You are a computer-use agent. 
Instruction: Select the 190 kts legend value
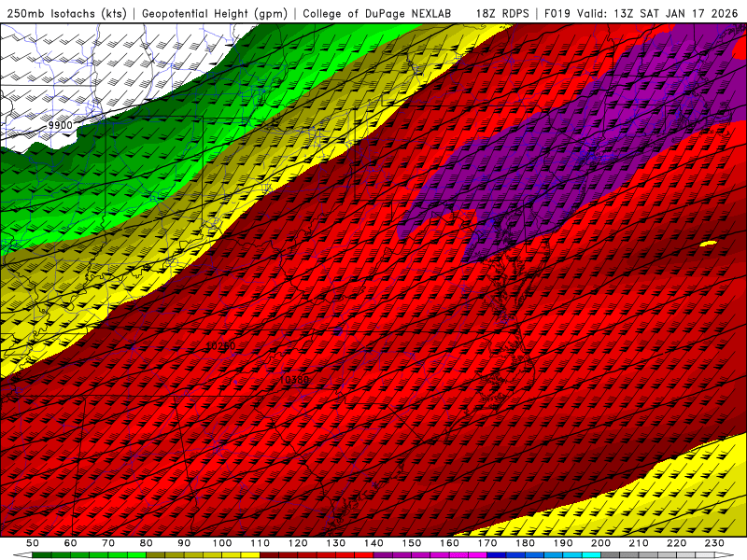click(563, 543)
